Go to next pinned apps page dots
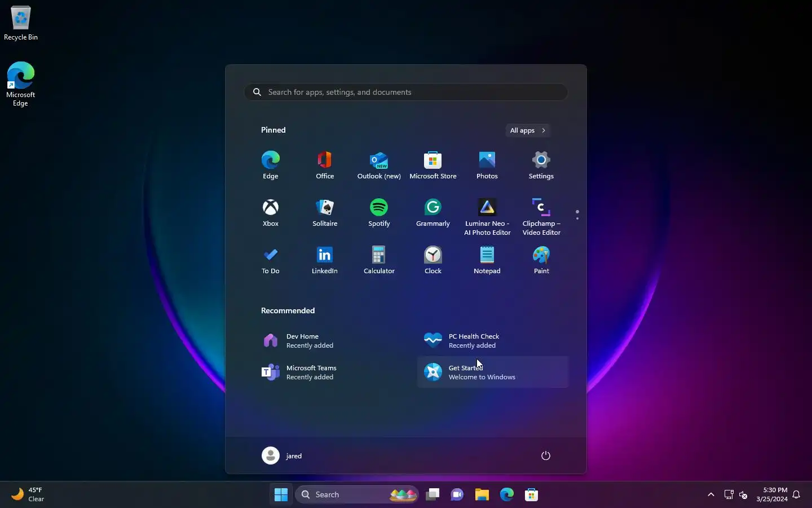The image size is (812, 508). coord(577,215)
